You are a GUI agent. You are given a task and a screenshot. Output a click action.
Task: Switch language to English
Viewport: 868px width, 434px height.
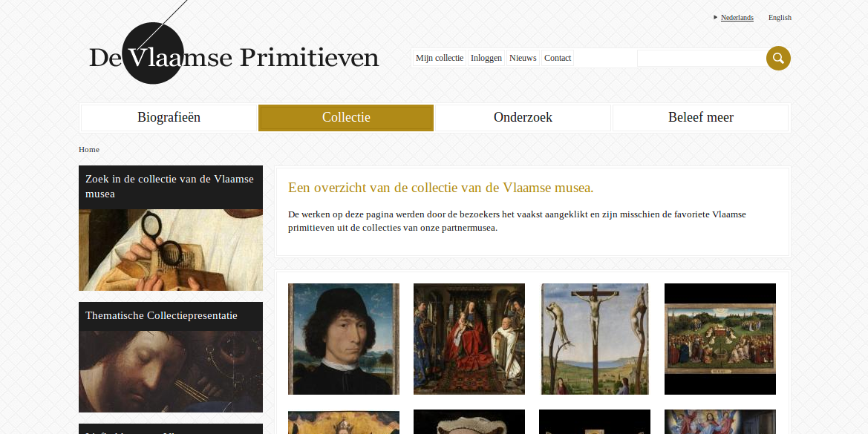coord(780,18)
